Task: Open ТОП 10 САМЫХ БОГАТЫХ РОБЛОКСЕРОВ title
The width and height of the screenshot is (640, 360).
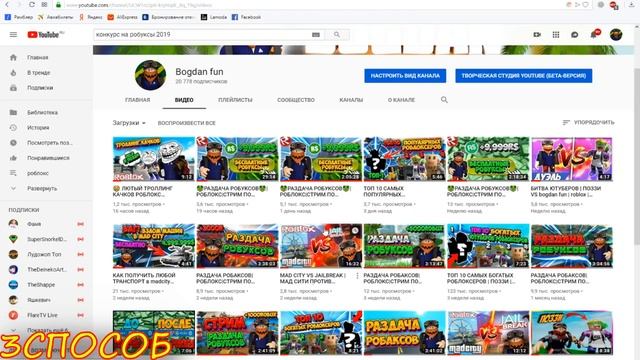Action: 480,278
